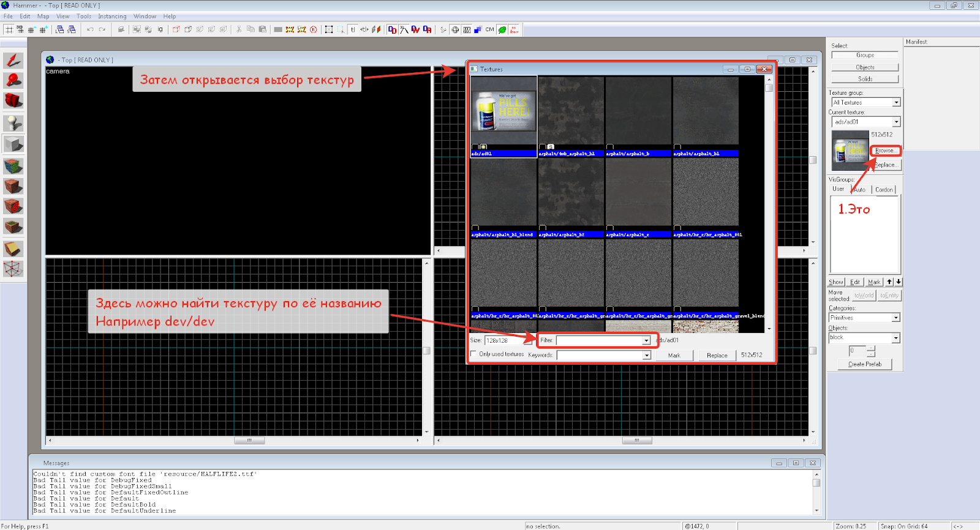Click into the Filter text field
The image size is (980, 530).
coord(599,340)
